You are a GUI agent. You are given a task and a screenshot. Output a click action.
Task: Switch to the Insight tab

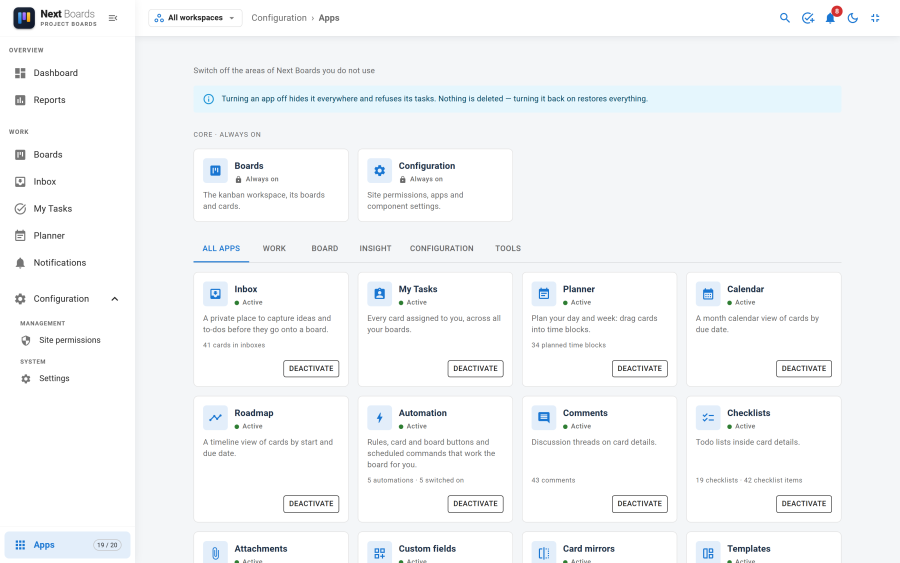click(375, 249)
